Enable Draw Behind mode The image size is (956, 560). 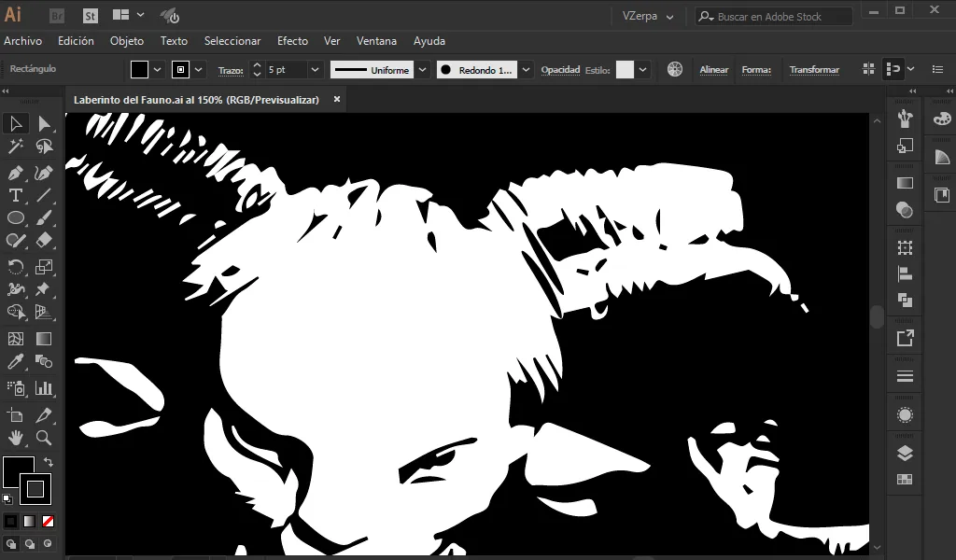point(29,543)
